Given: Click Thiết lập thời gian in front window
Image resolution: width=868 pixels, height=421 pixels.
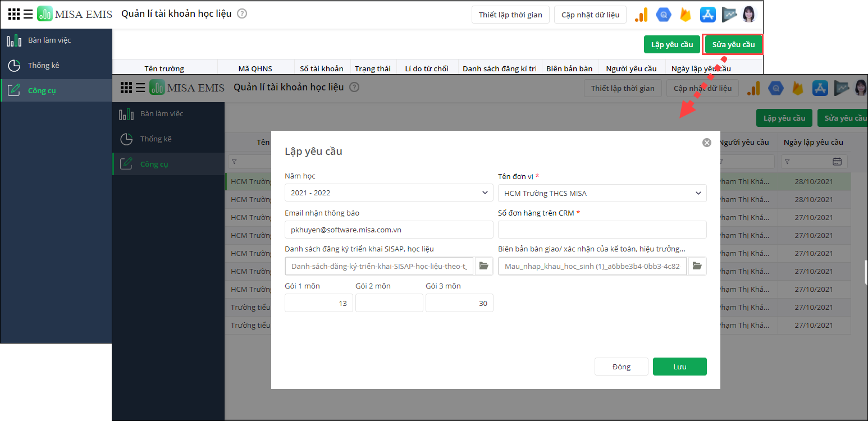Looking at the screenshot, I should tap(623, 88).
